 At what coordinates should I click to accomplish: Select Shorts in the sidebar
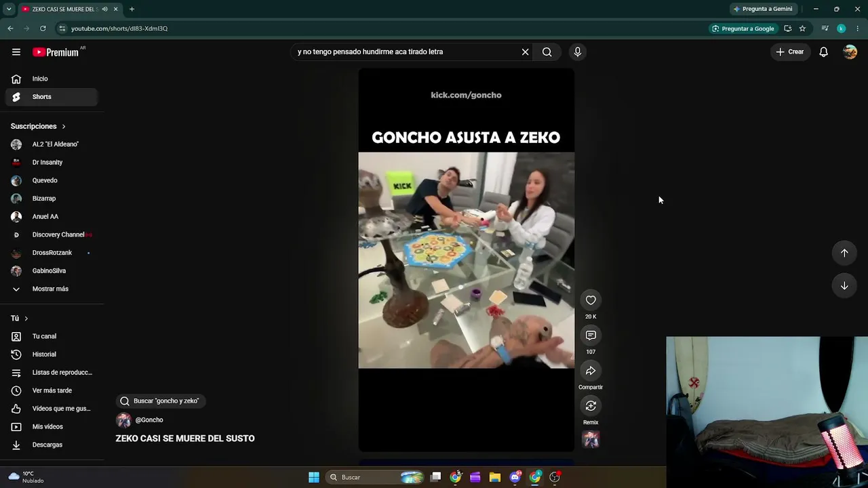(52, 97)
